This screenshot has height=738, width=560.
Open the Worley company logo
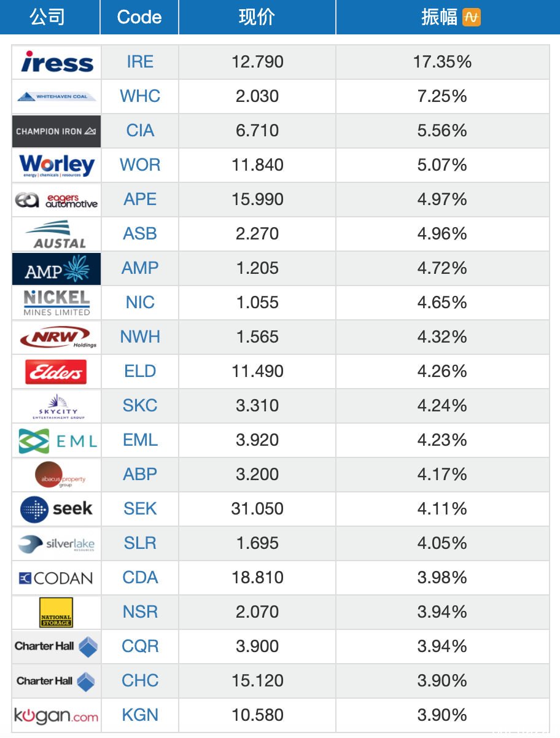[x=56, y=165]
